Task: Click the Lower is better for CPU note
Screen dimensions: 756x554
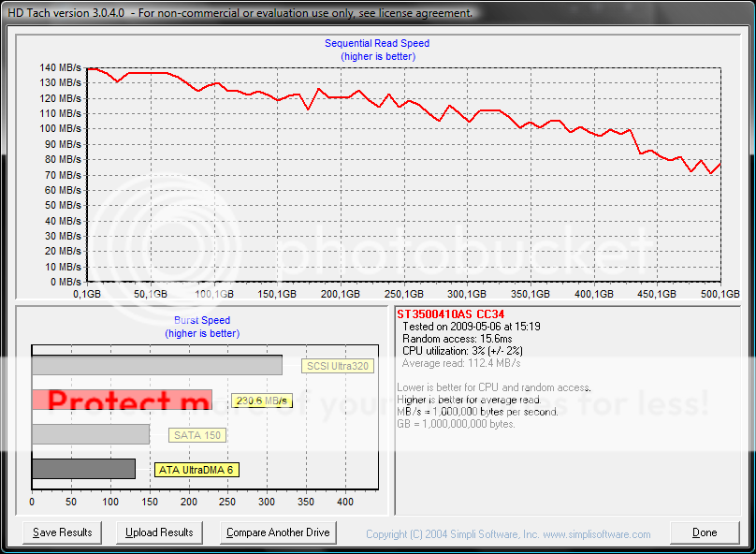Action: (x=494, y=387)
